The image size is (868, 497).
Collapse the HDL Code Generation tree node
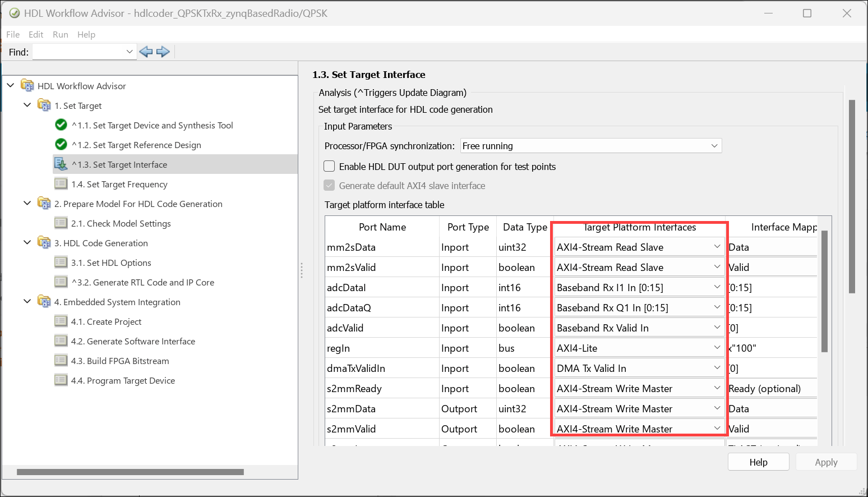click(27, 243)
